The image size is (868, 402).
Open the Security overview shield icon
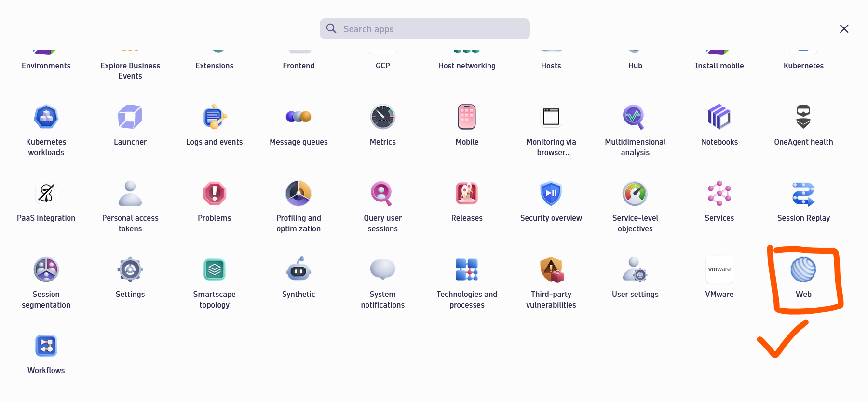(x=551, y=193)
